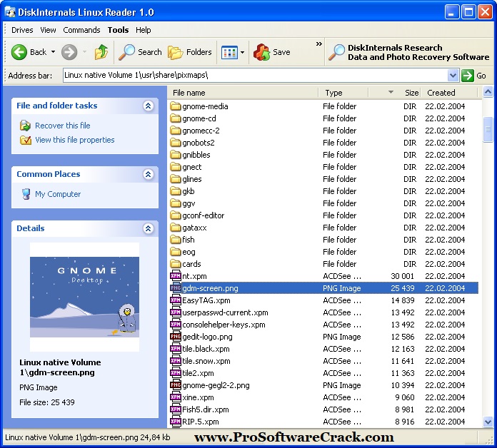Open the Forward button history dropdown arrow

[85, 52]
